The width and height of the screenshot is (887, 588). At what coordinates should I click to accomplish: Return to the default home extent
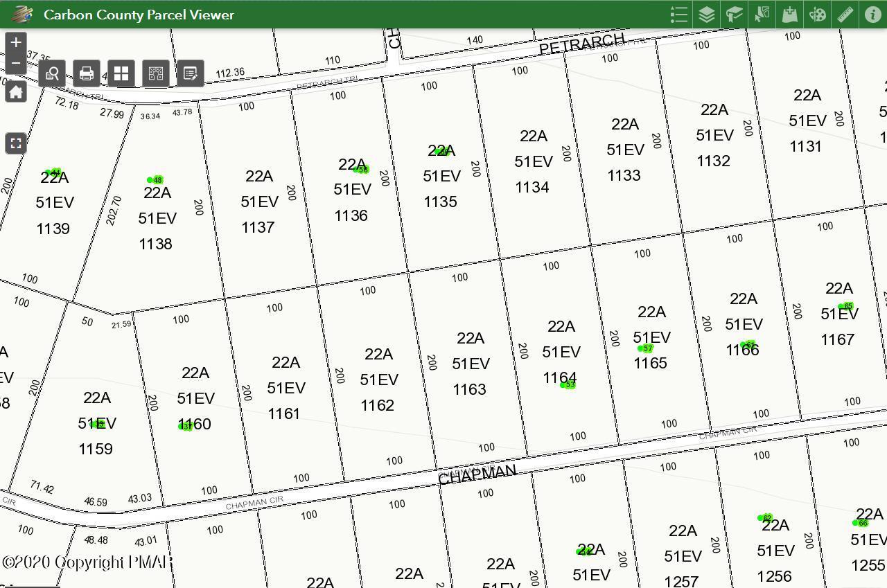16,92
